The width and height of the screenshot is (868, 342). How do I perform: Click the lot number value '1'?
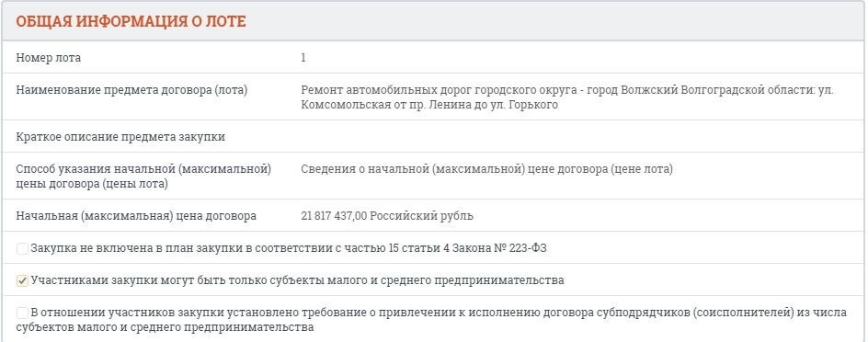pos(303,58)
